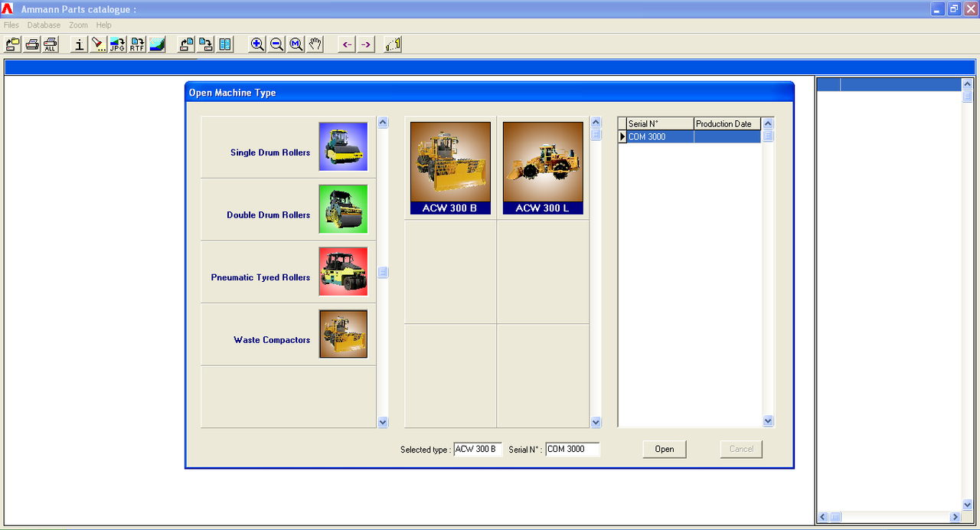Image resolution: width=980 pixels, height=530 pixels.
Task: Select the hand pan tool
Action: click(315, 44)
